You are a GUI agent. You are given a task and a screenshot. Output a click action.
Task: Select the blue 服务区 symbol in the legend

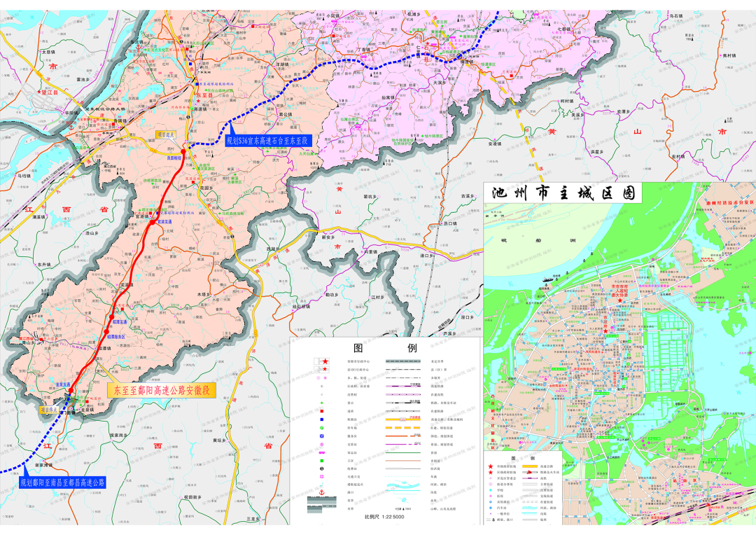[322, 436]
